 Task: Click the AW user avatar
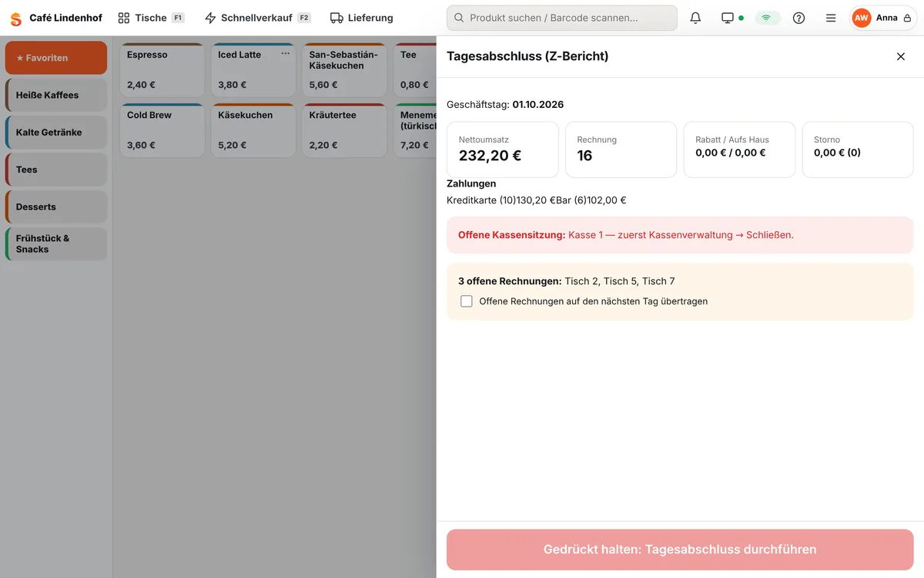click(x=861, y=18)
